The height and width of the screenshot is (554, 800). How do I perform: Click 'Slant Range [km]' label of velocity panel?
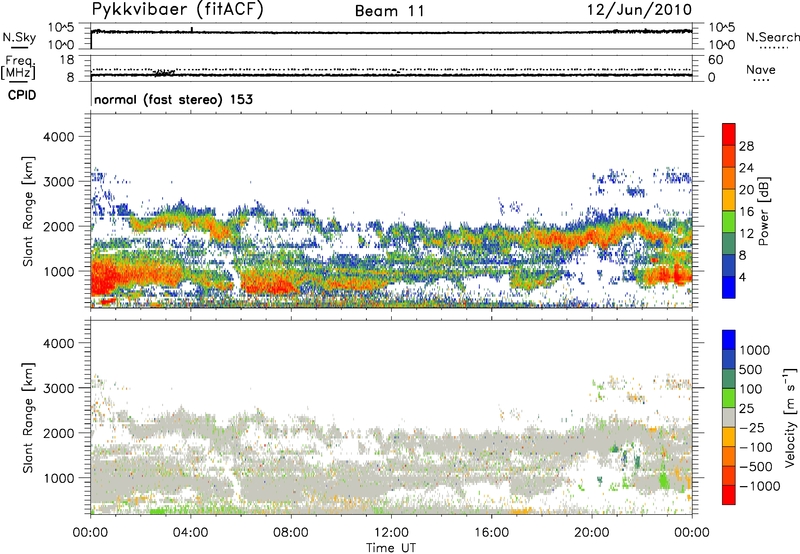(x=28, y=418)
